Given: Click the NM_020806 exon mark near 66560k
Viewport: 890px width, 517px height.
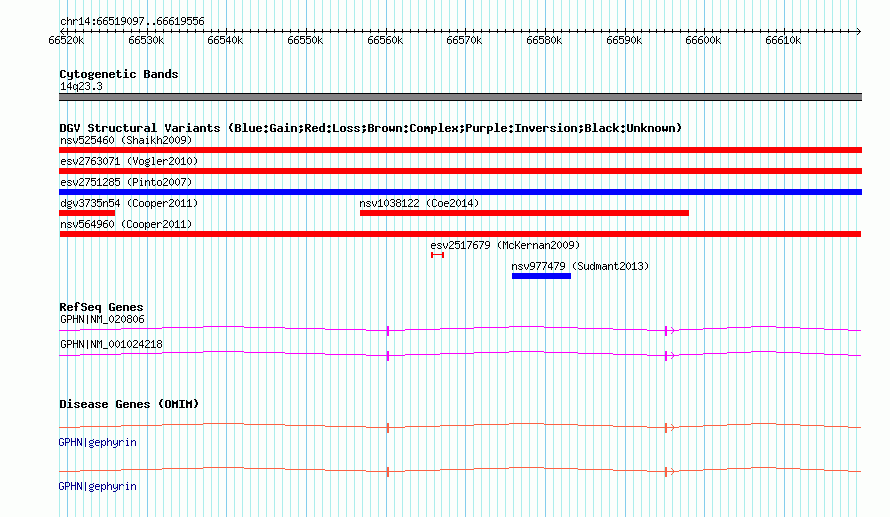Looking at the screenshot, I should [x=388, y=331].
